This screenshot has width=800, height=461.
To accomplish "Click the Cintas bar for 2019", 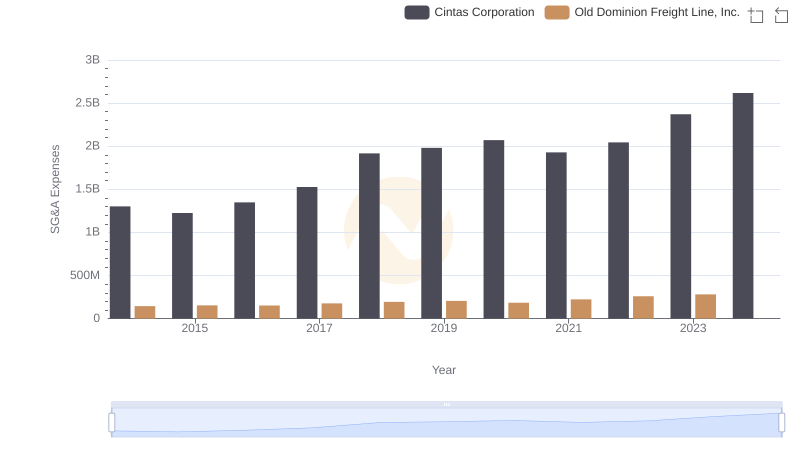I will (432, 234).
